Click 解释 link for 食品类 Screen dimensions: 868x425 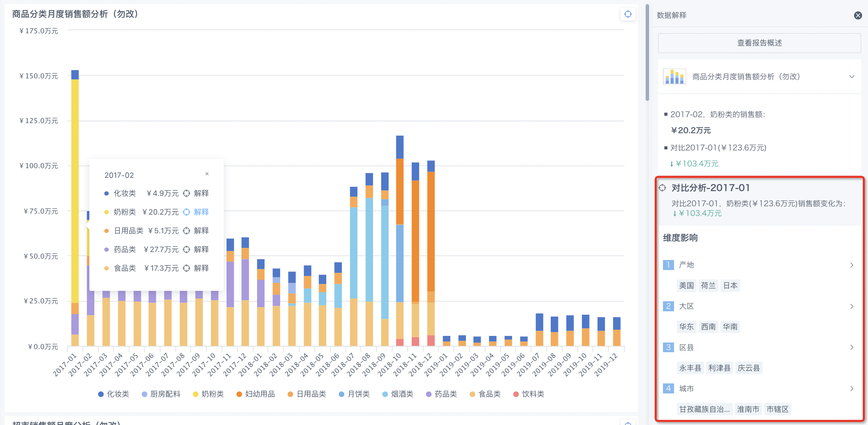[x=201, y=268]
